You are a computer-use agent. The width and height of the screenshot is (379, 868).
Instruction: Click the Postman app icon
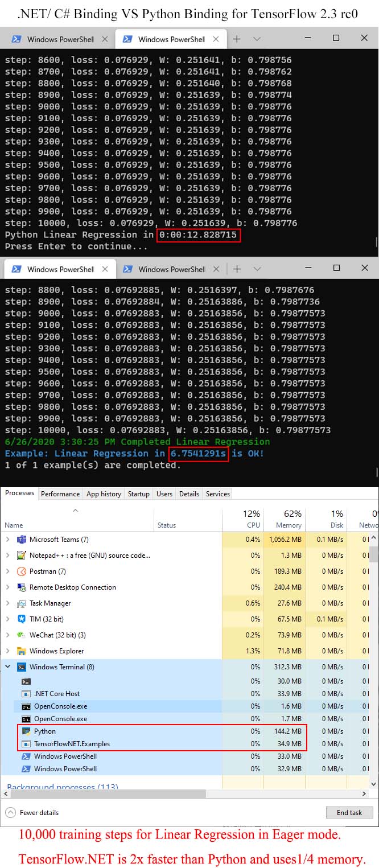(22, 571)
